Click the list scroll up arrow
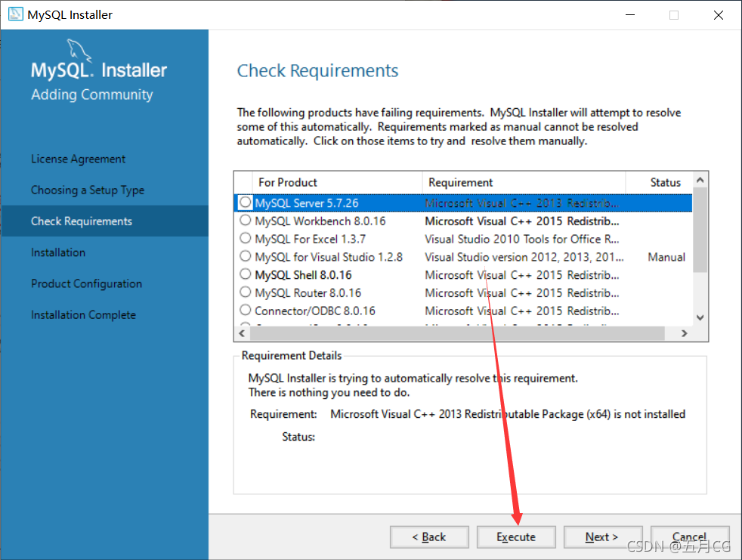 click(700, 180)
